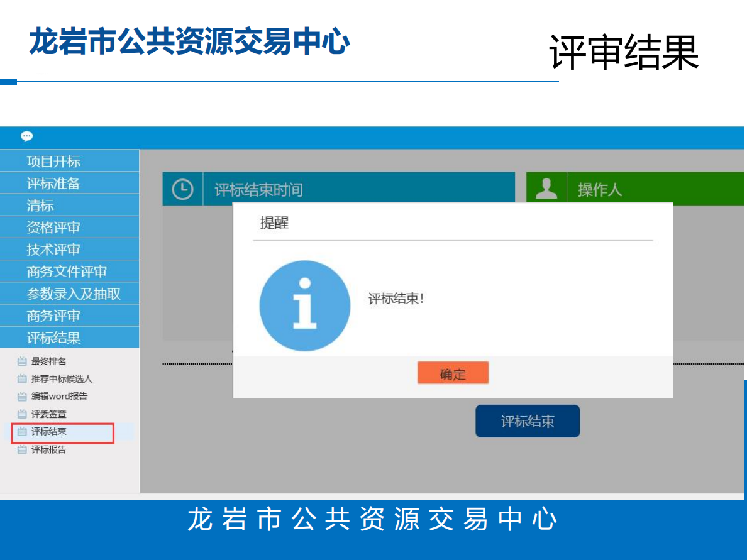Click the chat bubble icon in top bar
The image size is (747, 560).
(x=26, y=136)
